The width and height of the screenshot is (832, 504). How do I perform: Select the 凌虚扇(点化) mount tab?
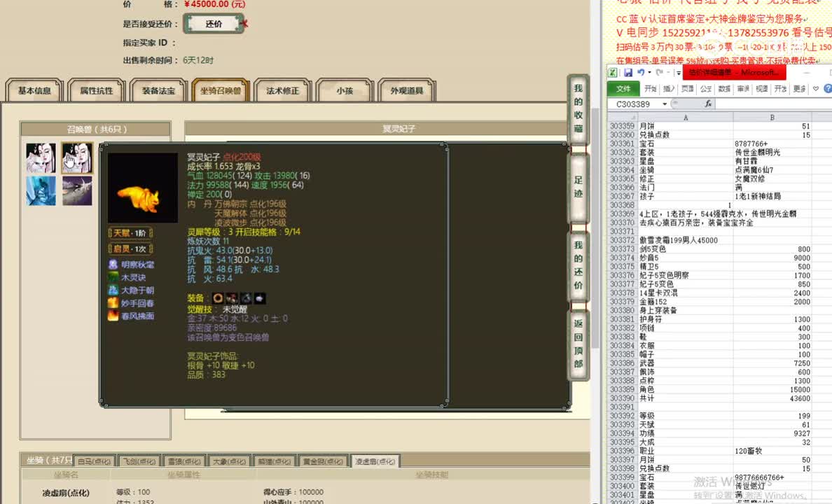(375, 461)
